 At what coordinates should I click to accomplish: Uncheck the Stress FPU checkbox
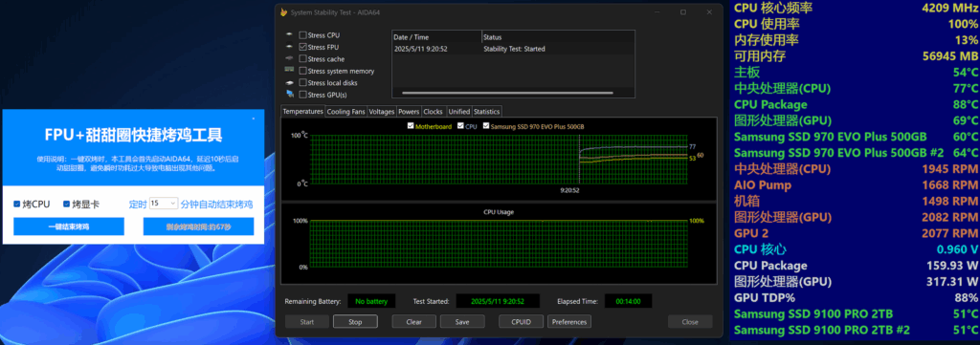tap(302, 48)
